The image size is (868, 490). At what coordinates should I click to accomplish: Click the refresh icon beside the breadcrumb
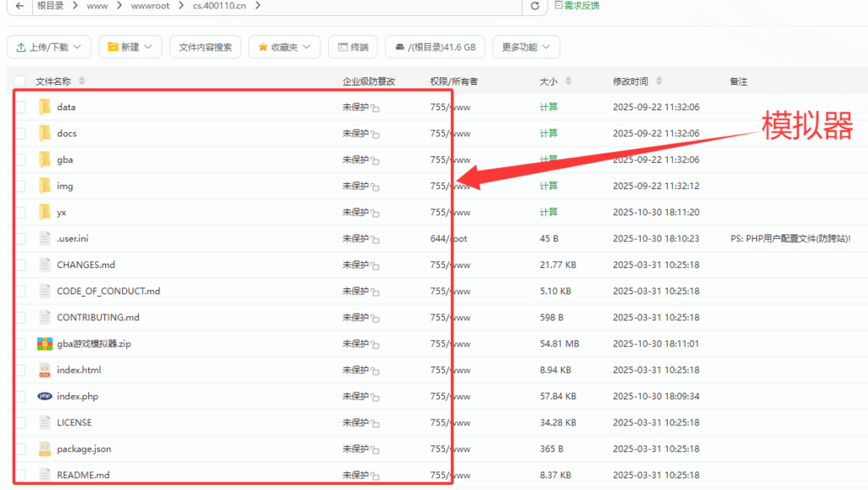point(534,8)
